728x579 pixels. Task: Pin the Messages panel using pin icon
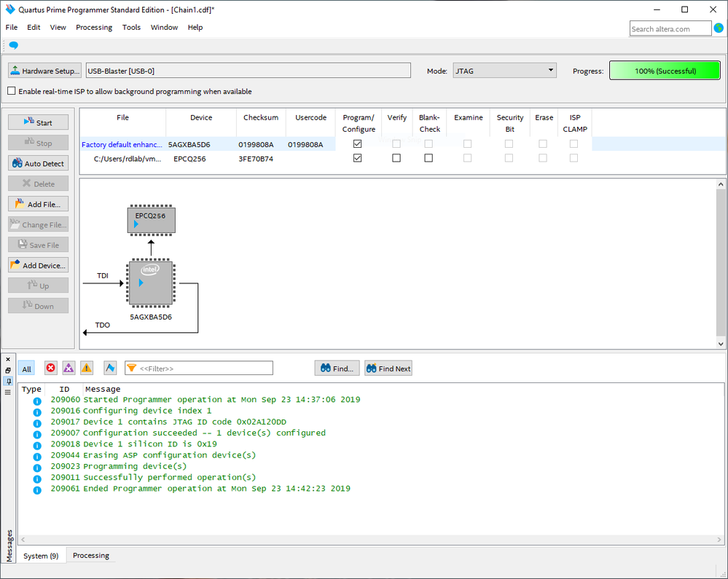[x=8, y=381]
